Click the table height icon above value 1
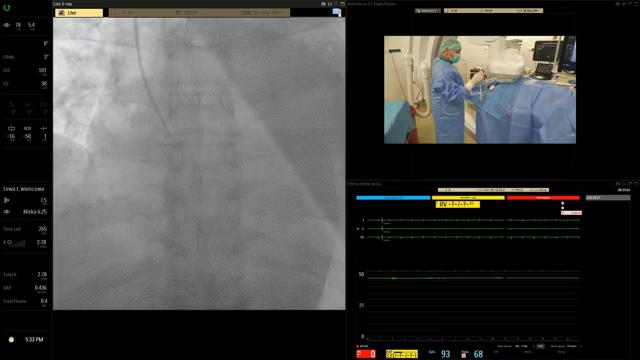This screenshot has width=640, height=360. [x=43, y=128]
